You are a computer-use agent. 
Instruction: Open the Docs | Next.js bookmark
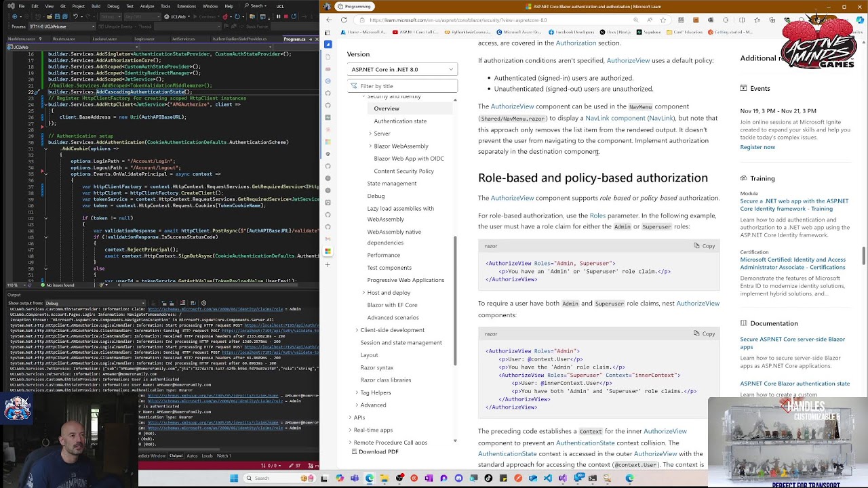coord(616,32)
